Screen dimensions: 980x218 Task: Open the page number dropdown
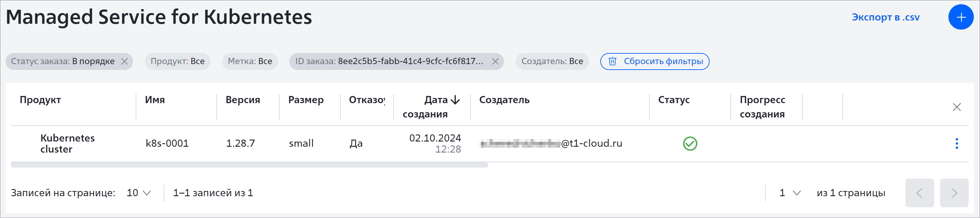(x=790, y=193)
